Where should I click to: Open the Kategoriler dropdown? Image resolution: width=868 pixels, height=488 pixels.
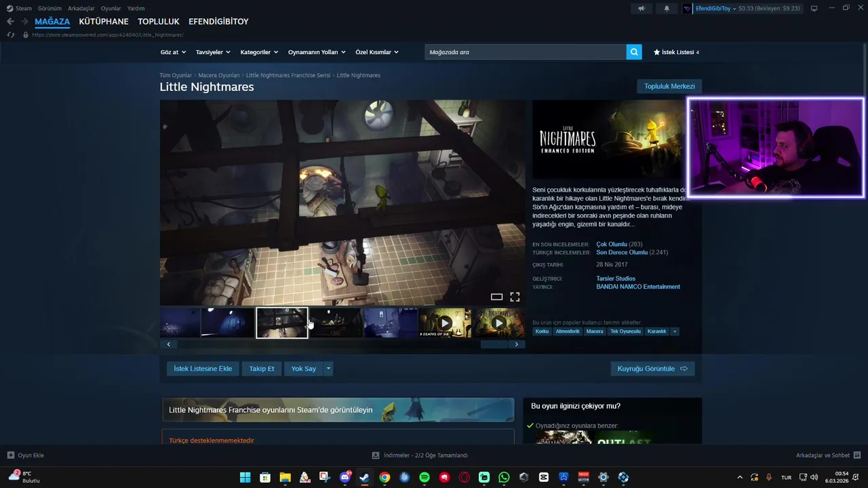[259, 52]
